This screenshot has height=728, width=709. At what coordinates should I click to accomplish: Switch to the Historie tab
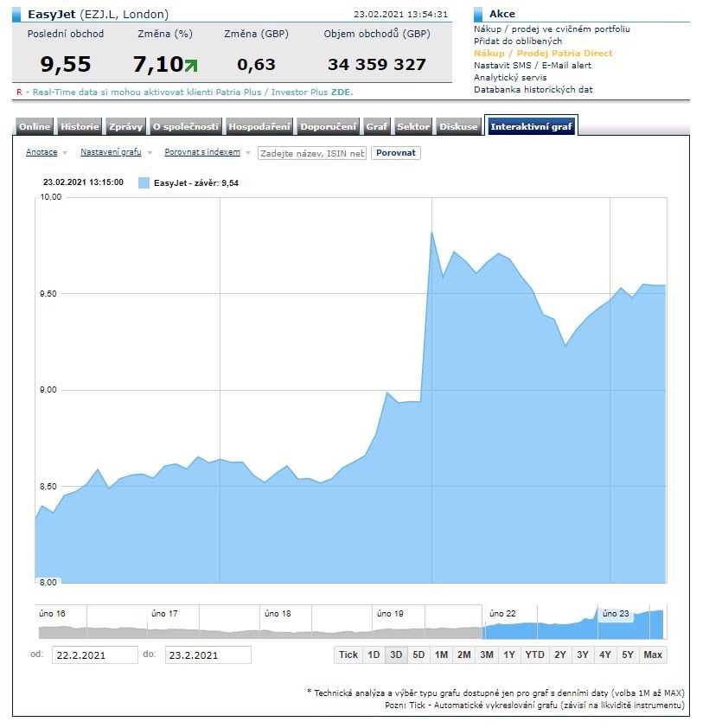point(80,126)
